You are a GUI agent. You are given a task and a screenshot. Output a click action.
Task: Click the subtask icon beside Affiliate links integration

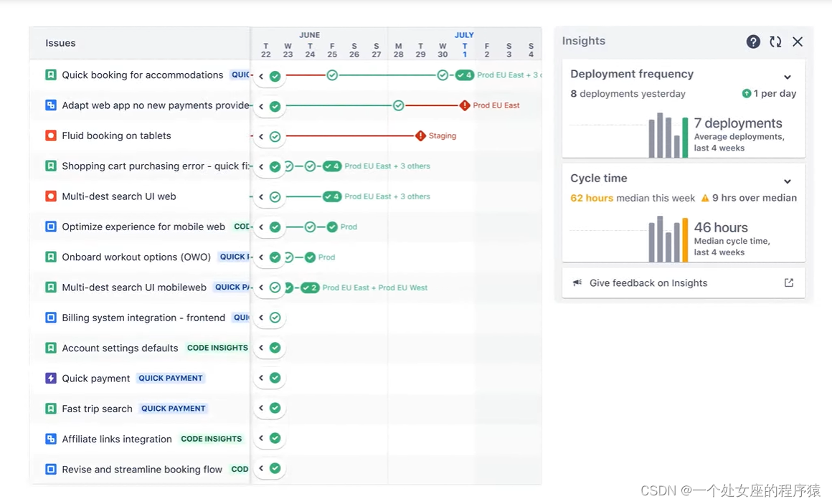[50, 439]
